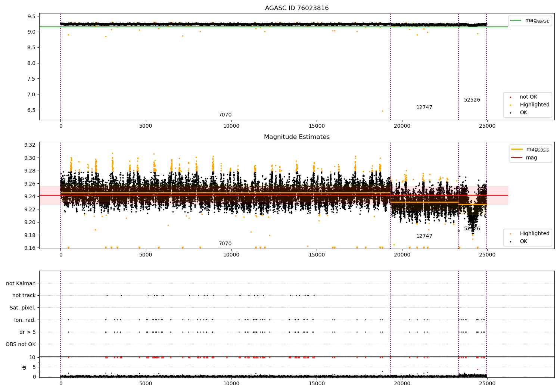Select the red "not OK" legend entry
This screenshot has width=560, height=392.
(x=524, y=97)
